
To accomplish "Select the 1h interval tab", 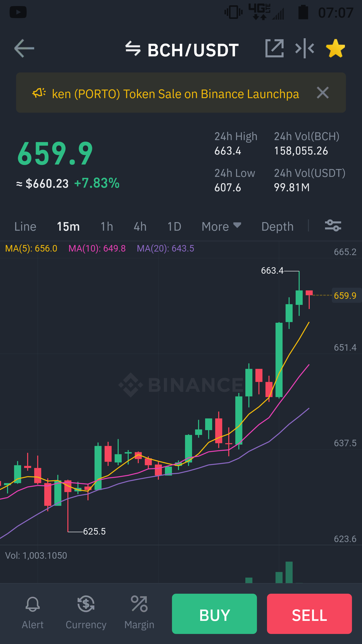I will pos(107,226).
